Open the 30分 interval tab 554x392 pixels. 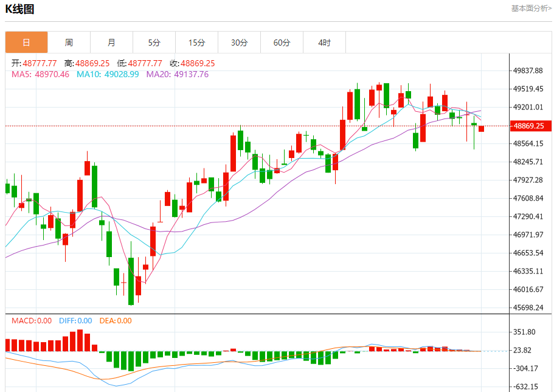pos(239,43)
